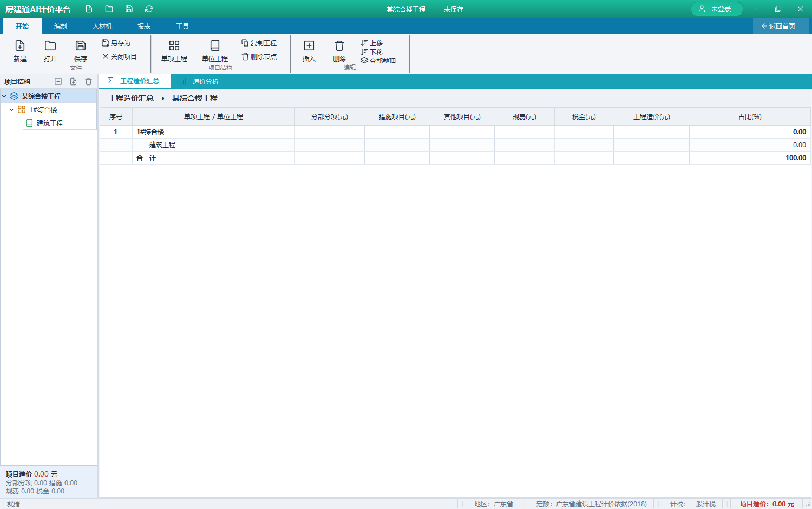Collapse the 1#综合楼 tree node
Viewport: 812px width, 509px height.
pyautogui.click(x=12, y=109)
